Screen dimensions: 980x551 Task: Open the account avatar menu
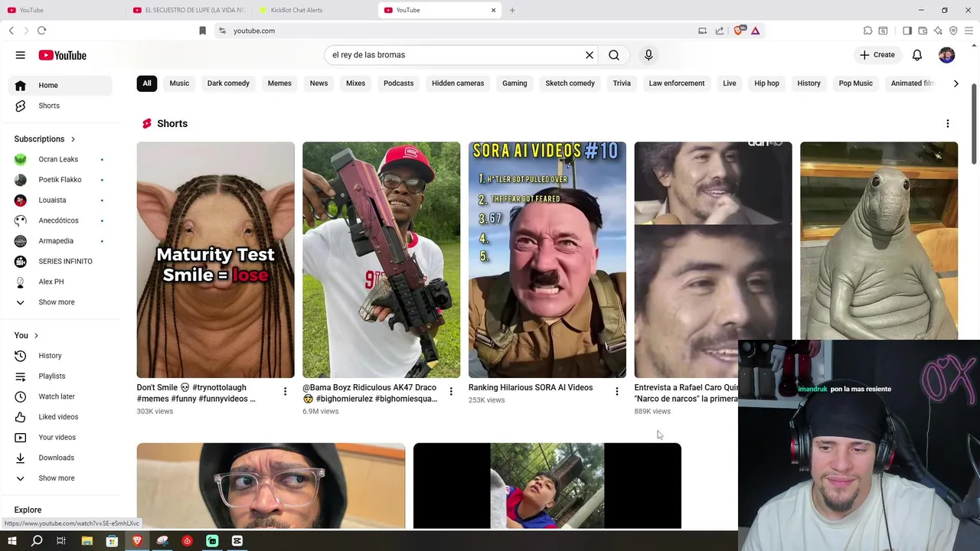point(947,55)
